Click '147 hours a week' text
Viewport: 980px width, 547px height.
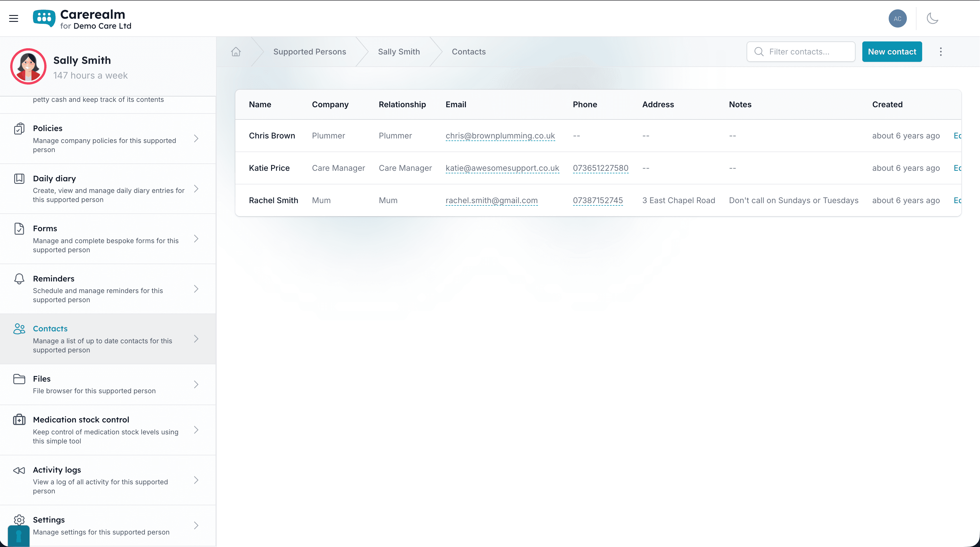[90, 76]
